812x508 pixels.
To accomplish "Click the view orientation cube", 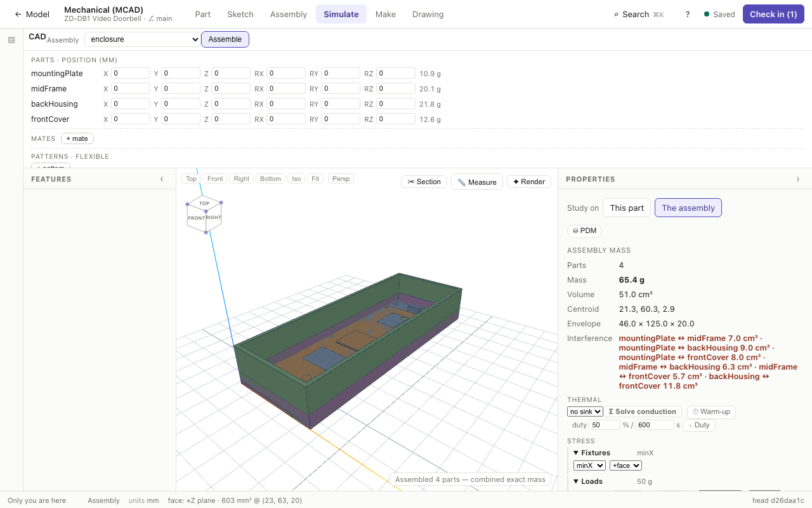I will coord(204,215).
